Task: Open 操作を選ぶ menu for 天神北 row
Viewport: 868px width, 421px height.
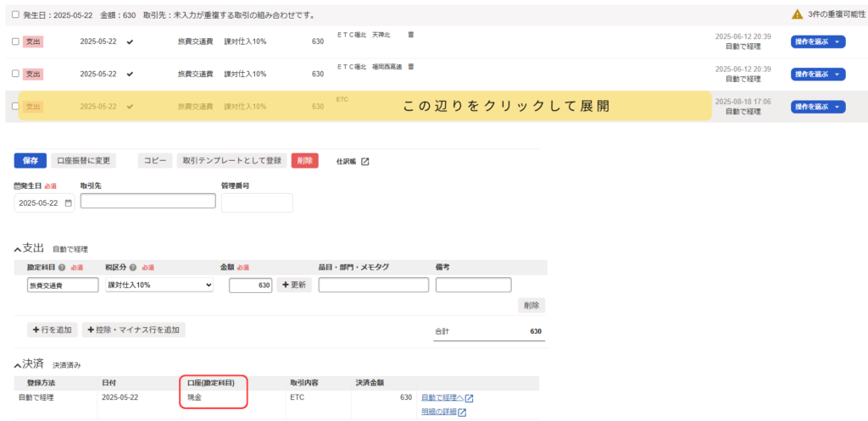Action: pyautogui.click(x=817, y=42)
